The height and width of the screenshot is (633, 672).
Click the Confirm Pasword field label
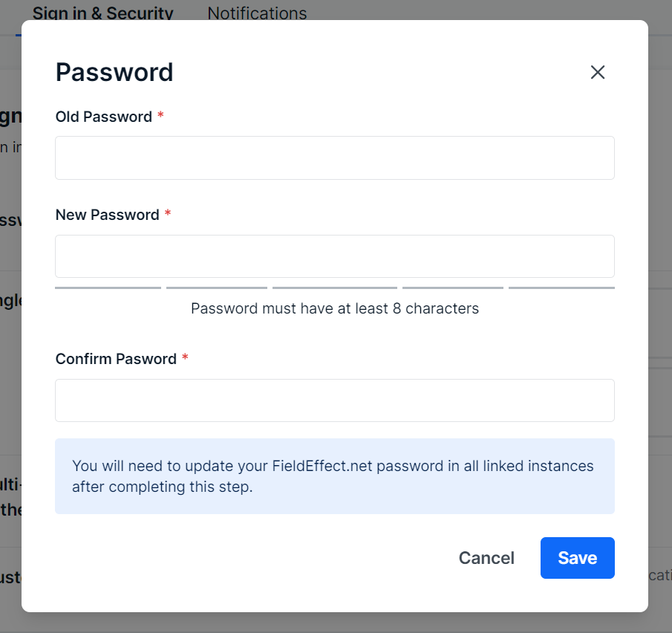(x=116, y=359)
